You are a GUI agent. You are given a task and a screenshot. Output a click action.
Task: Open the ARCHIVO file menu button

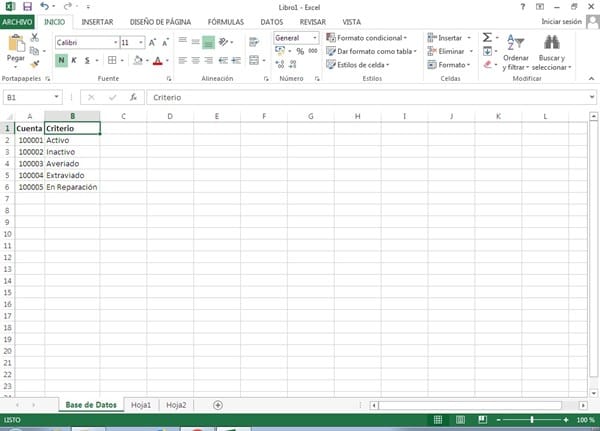(x=18, y=20)
